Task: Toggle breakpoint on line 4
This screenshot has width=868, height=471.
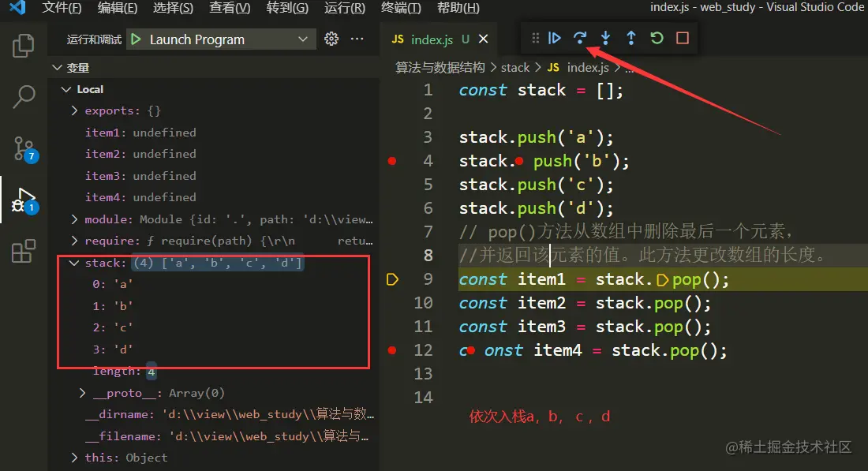Action: (x=392, y=161)
